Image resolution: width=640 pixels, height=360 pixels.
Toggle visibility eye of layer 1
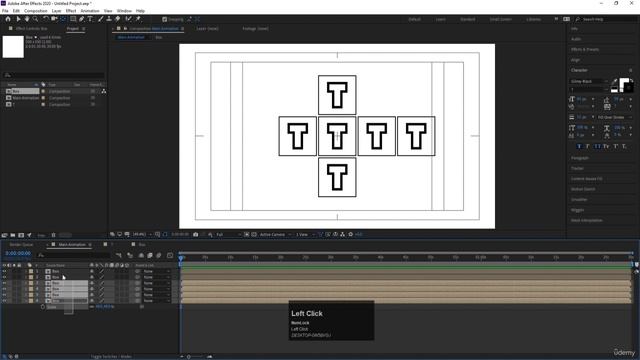tap(4, 271)
